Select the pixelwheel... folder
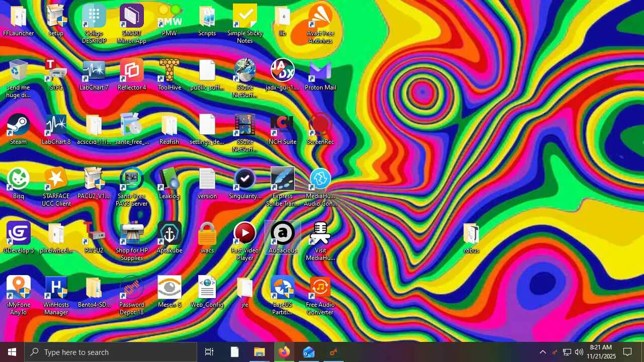644x362 pixels. [56, 238]
